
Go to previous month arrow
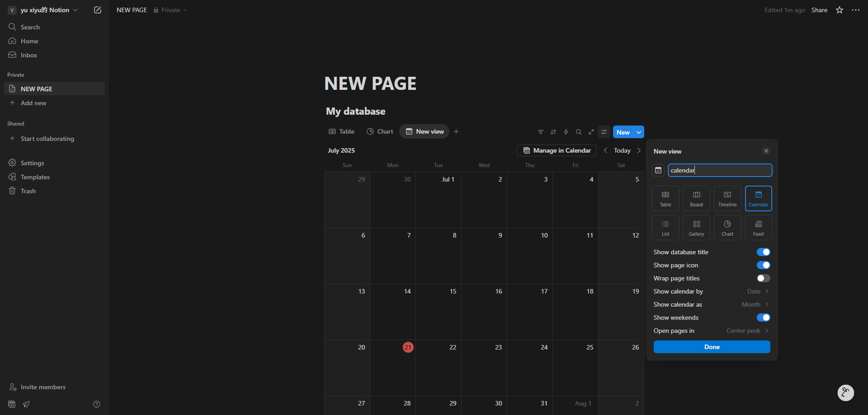point(606,150)
